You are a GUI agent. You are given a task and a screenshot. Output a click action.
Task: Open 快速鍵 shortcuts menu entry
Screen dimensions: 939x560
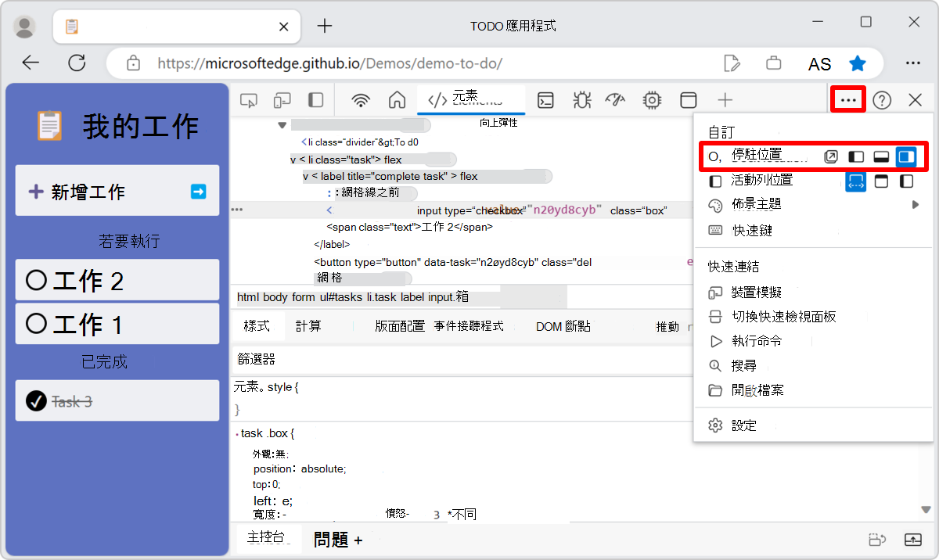point(814,231)
